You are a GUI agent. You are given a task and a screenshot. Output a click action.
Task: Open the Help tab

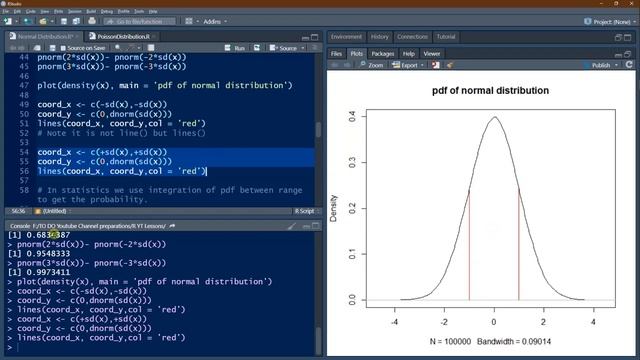409,53
